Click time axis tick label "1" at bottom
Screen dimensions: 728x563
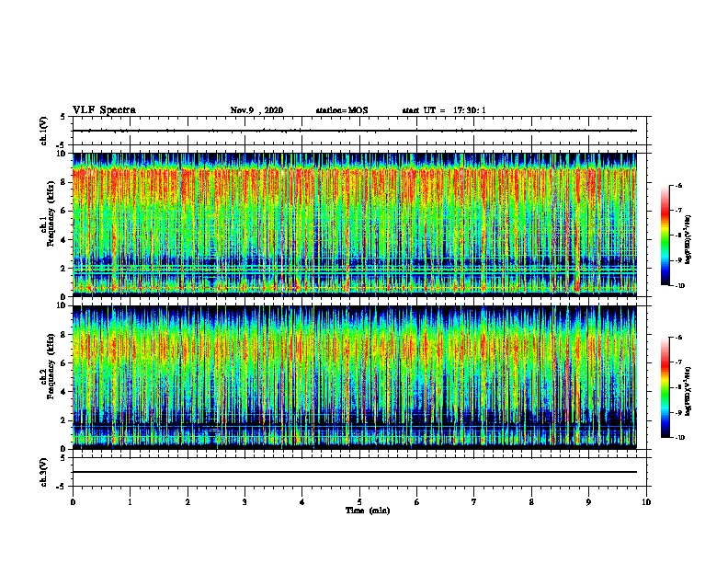pyautogui.click(x=130, y=502)
